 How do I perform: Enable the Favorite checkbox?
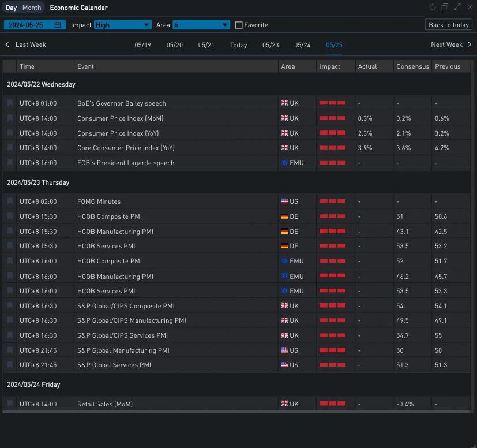239,25
